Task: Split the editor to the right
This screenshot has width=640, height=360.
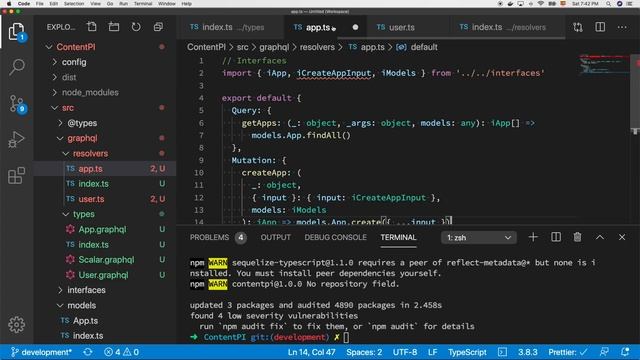Action: [x=600, y=27]
